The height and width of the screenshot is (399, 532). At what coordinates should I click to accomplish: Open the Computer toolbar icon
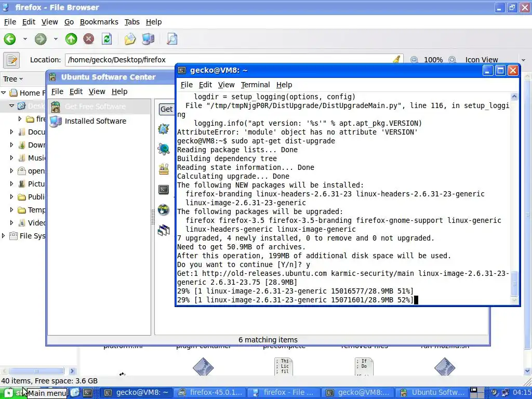(148, 39)
